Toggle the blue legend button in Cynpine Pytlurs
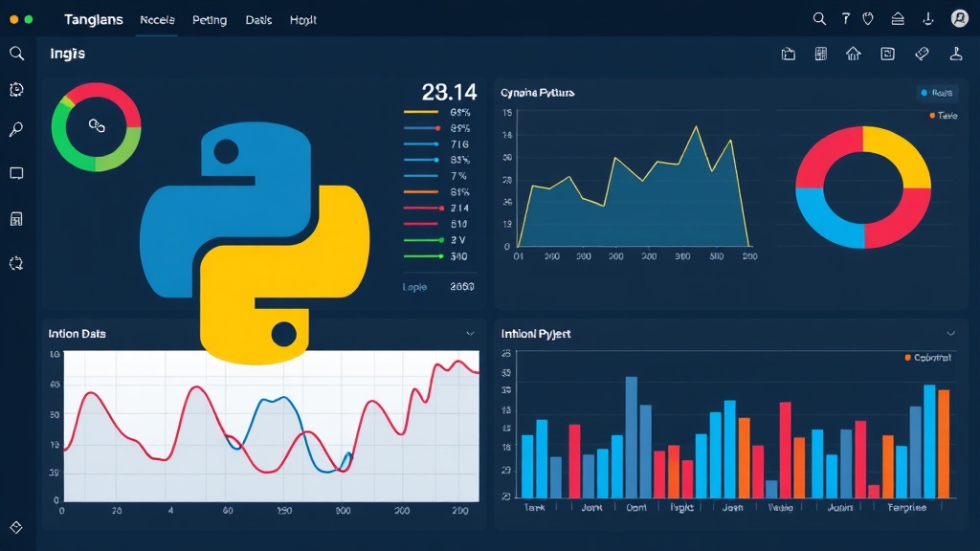980x551 pixels. point(936,93)
